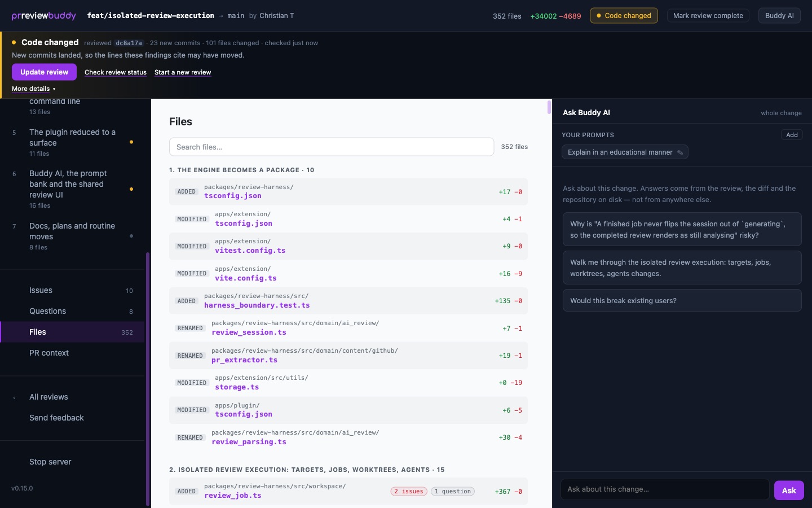Image resolution: width=812 pixels, height=508 pixels.
Task: Click the Update review button
Action: coord(44,72)
